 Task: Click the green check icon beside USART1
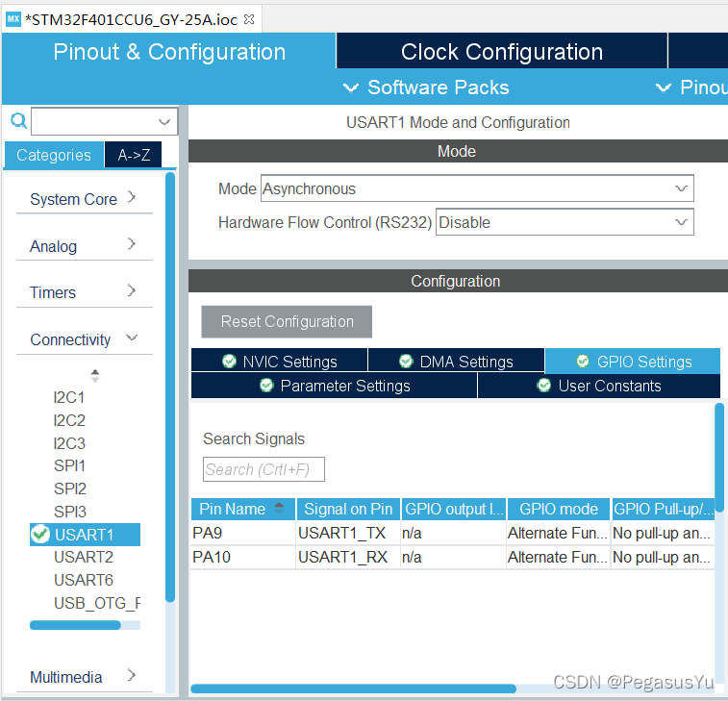tap(40, 534)
